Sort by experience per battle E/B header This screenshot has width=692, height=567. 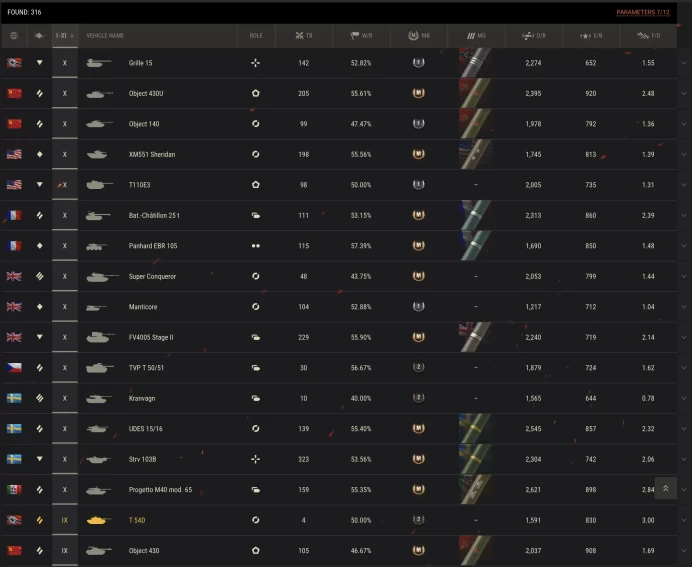tap(590, 36)
